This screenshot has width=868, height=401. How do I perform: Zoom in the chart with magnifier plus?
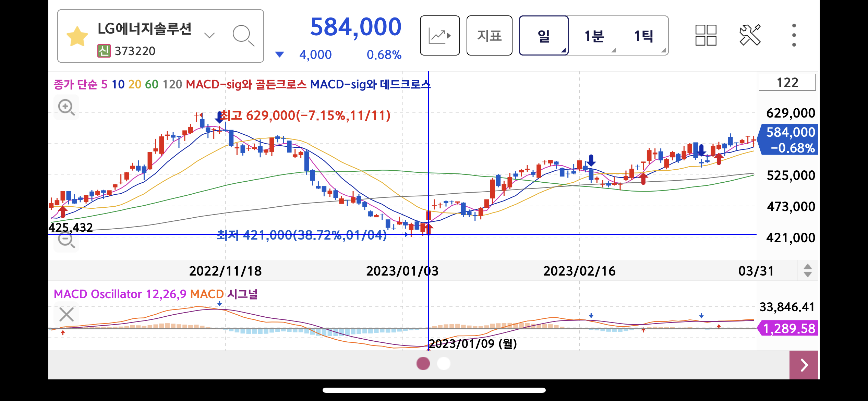(66, 107)
